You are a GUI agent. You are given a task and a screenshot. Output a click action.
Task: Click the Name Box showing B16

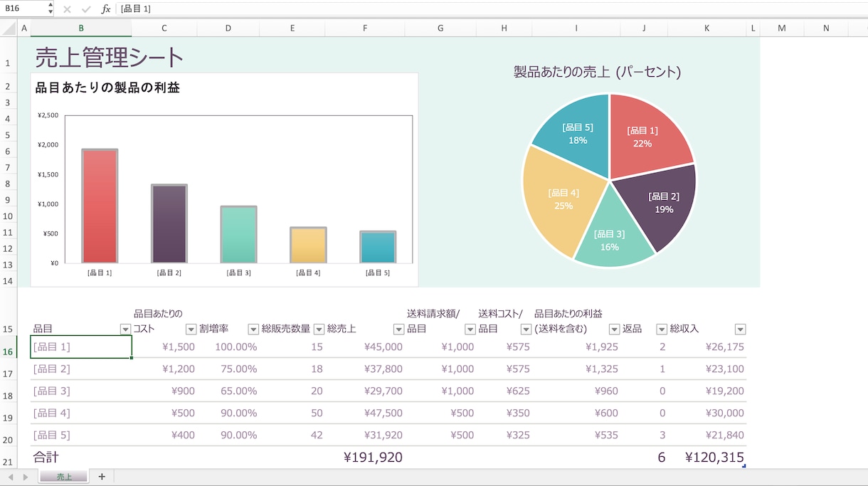23,9
